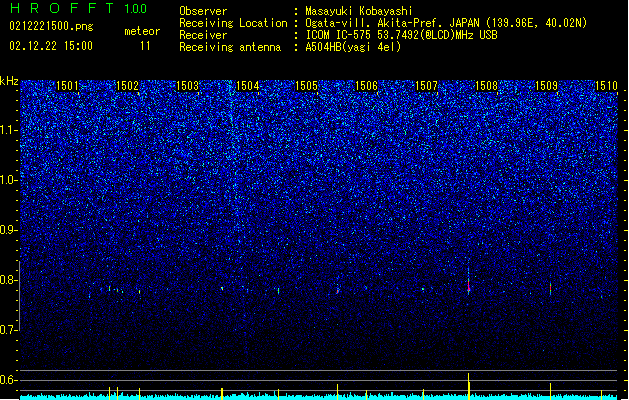Viewport: 629px width, 400px height.
Task: Click the red meteor echo at 1509
Action: [x=550, y=288]
